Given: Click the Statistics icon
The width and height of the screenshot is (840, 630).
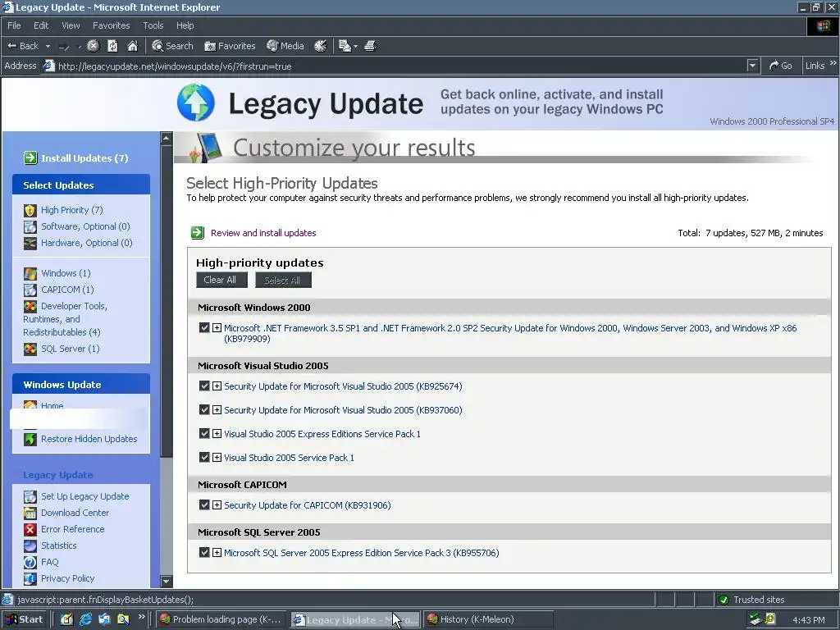Looking at the screenshot, I should [30, 546].
